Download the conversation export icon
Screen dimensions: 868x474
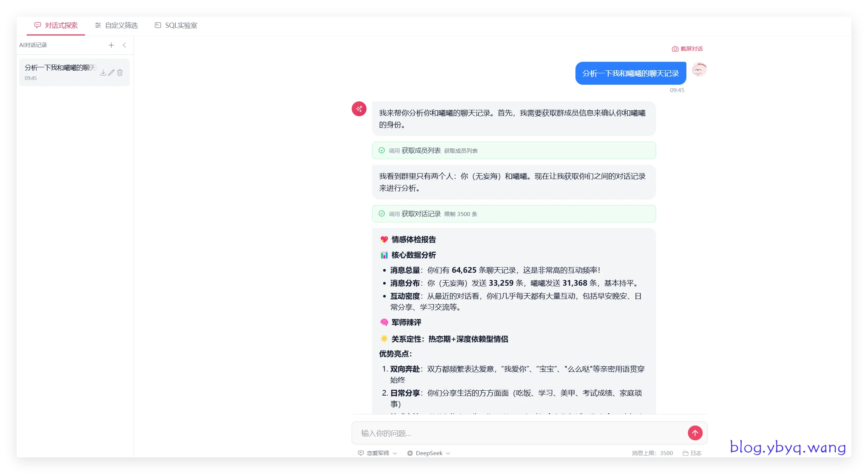(x=103, y=73)
